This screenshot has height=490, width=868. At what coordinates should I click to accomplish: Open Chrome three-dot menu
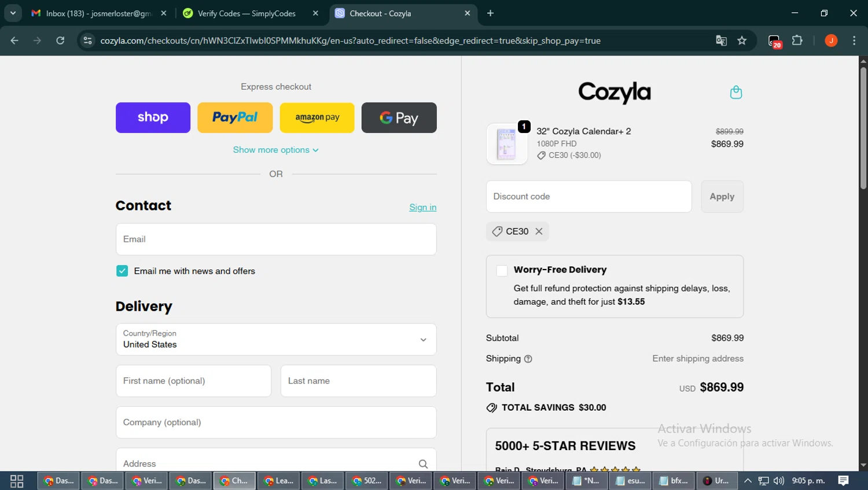[855, 40]
